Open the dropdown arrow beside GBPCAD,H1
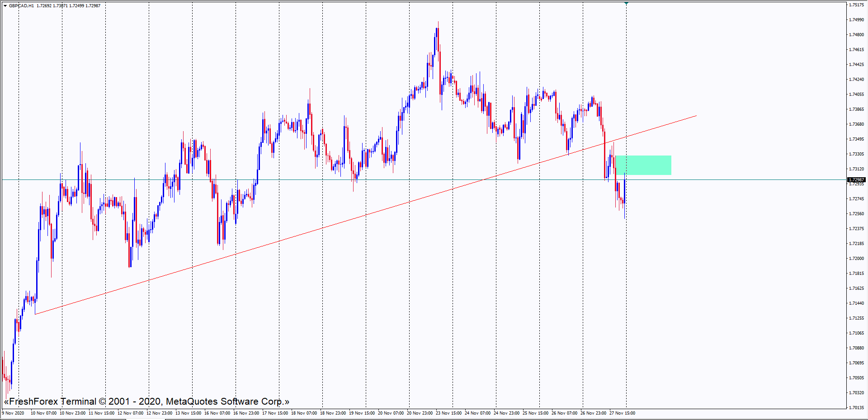 (x=5, y=6)
